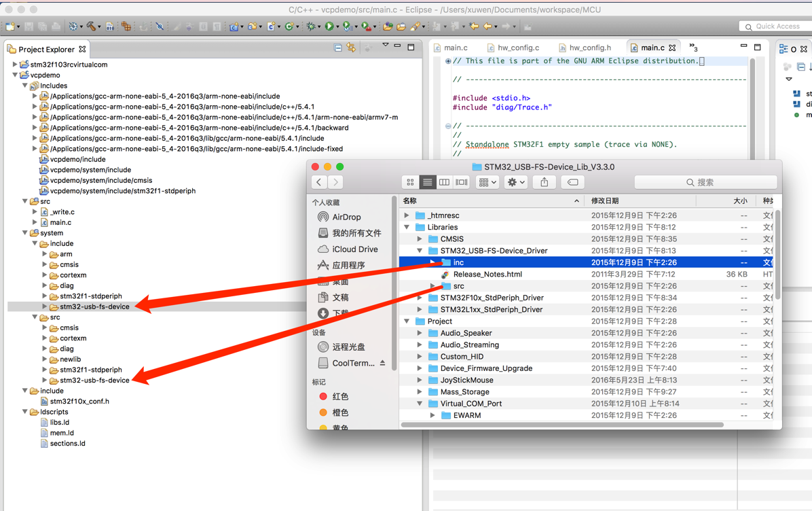
Task: Click Finder Share button
Action: pos(545,182)
